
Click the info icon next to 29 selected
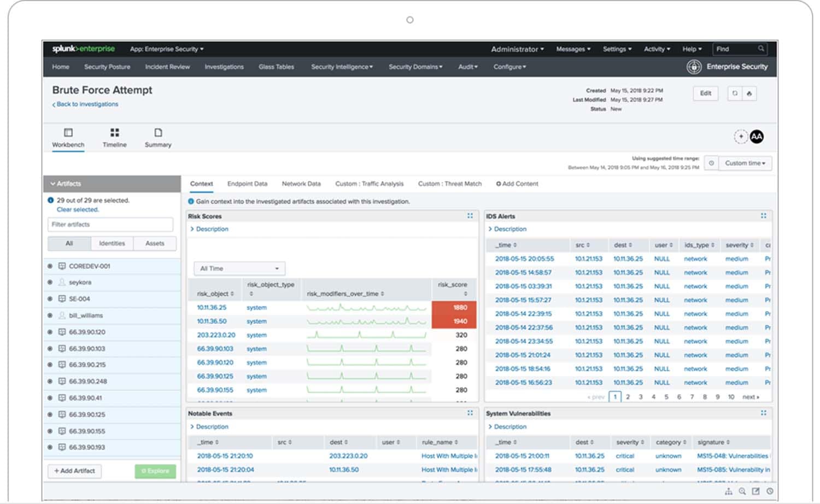(x=51, y=201)
